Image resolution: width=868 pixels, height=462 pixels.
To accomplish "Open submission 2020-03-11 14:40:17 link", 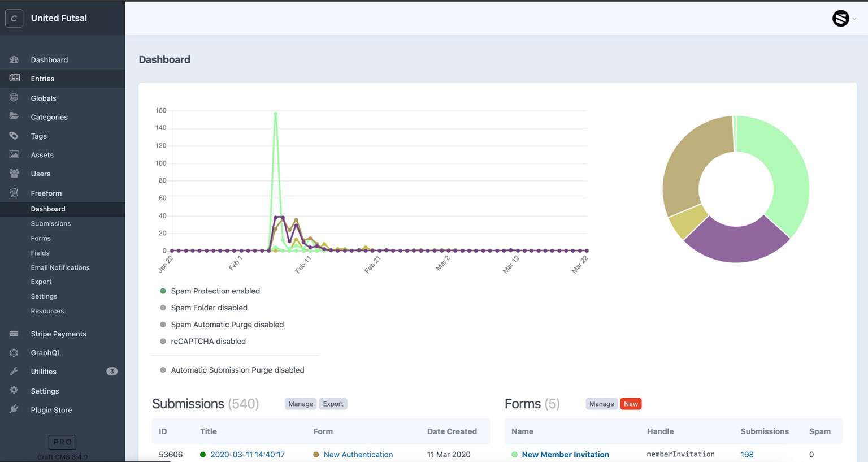I will [x=248, y=454].
